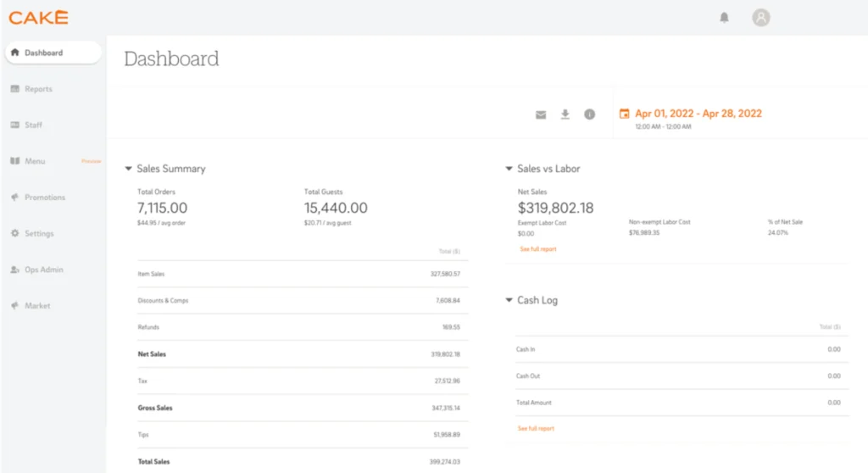Go to the Menu section in sidebar
Viewport: 868px width, 473px height.
(35, 161)
